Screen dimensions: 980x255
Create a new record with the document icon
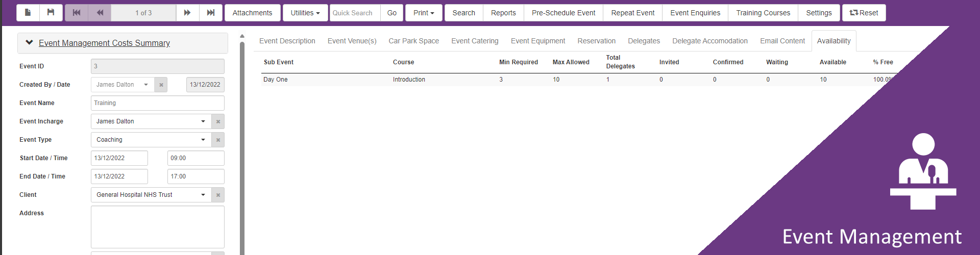pos(28,13)
